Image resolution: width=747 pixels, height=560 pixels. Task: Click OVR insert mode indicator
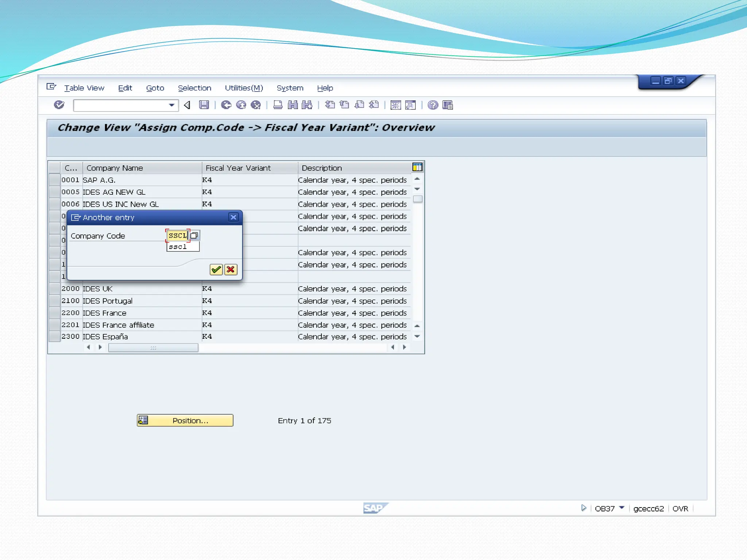680,509
